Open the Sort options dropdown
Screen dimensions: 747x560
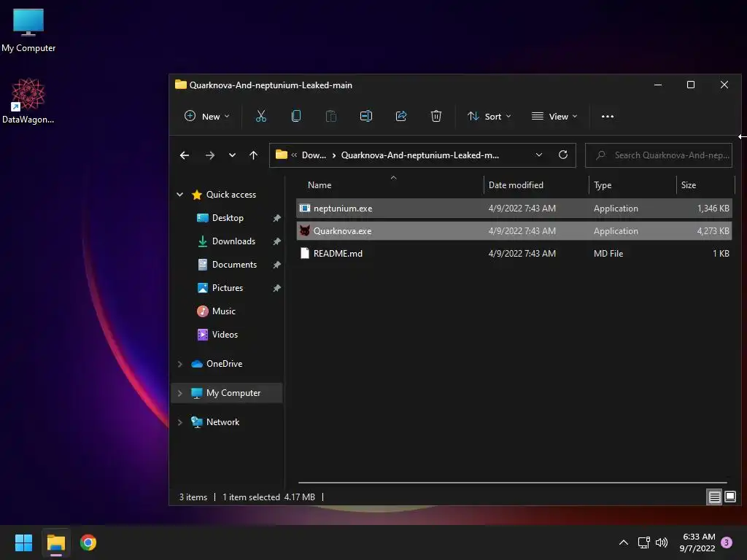point(489,116)
